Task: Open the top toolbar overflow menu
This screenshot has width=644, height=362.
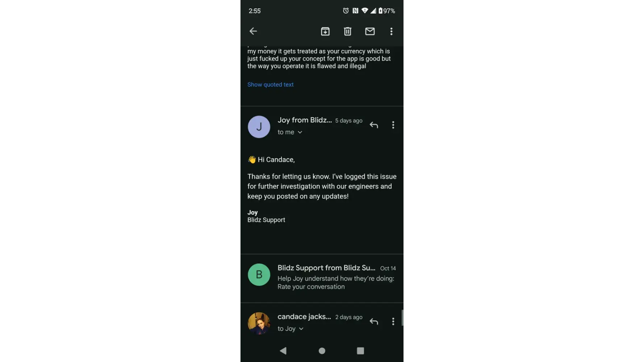Action: (391, 31)
